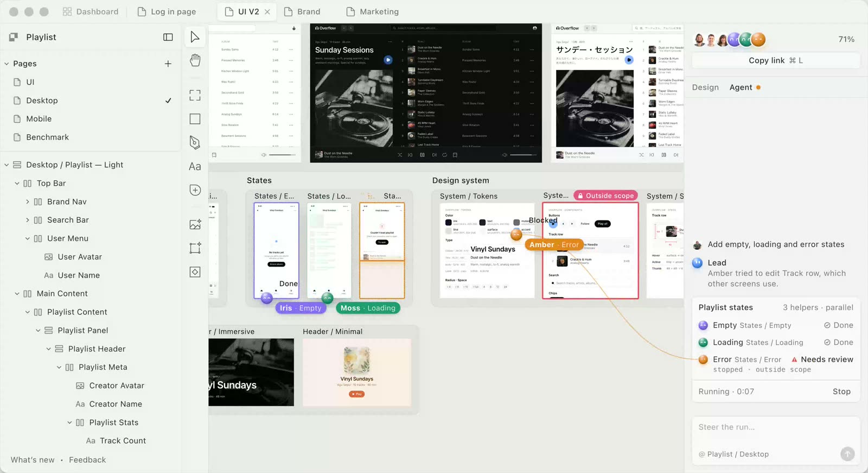Open the Design panel tab

point(705,87)
